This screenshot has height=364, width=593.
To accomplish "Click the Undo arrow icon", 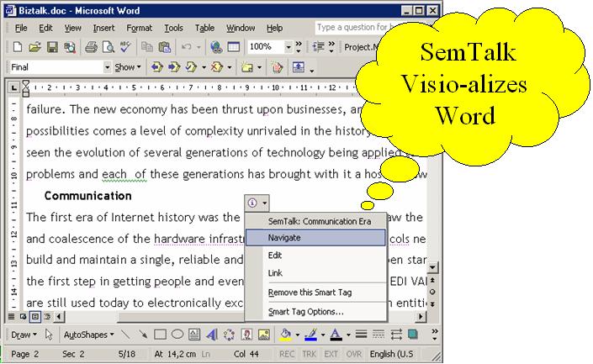I will 187,47.
